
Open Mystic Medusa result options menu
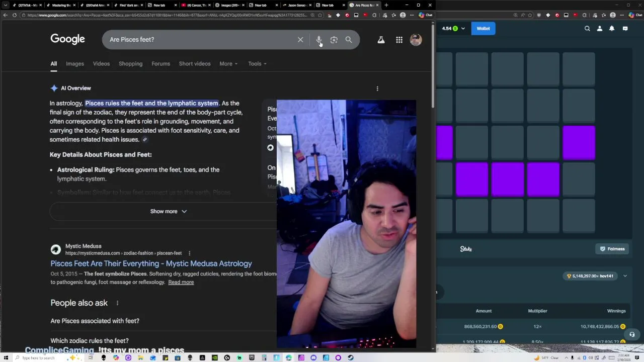(x=189, y=253)
